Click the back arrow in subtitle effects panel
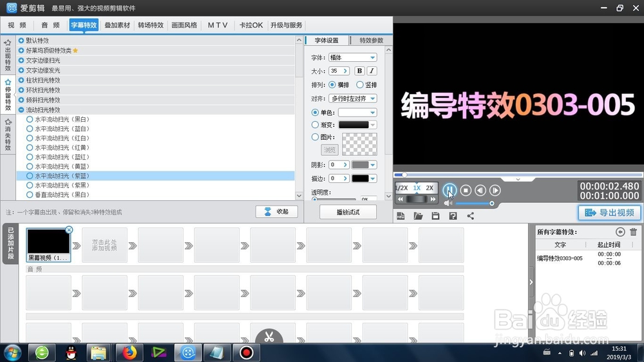Viewport: 644px width, 362px height. pyautogui.click(x=620, y=232)
